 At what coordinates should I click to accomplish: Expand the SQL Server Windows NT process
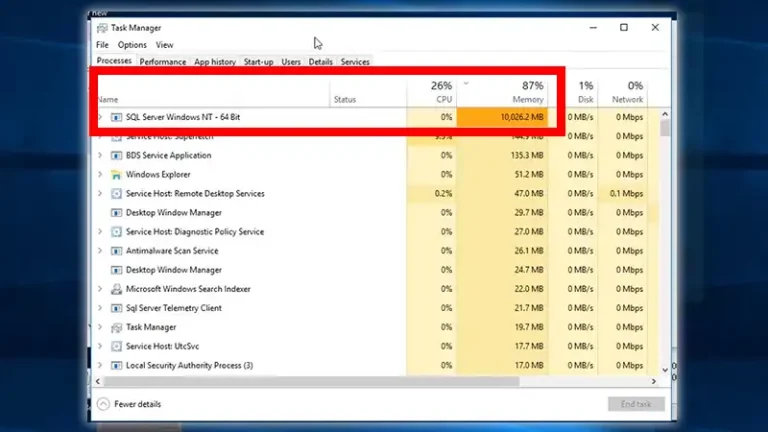[x=100, y=117]
